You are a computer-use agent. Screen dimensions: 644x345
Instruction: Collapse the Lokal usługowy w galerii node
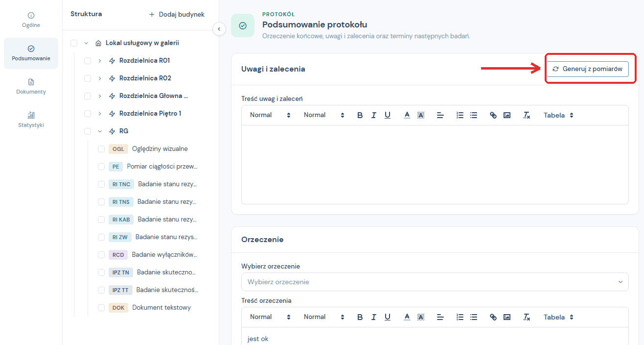[x=86, y=43]
